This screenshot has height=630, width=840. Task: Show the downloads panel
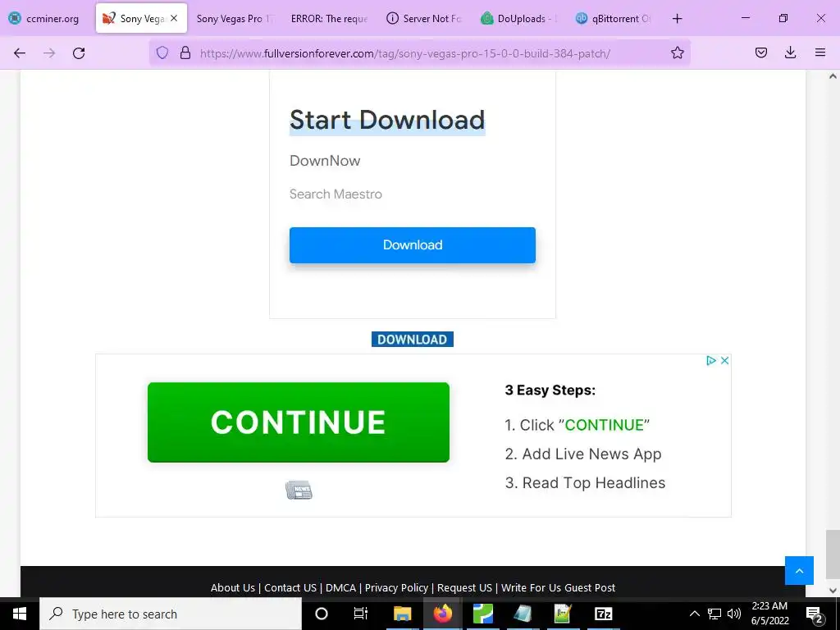coord(790,52)
